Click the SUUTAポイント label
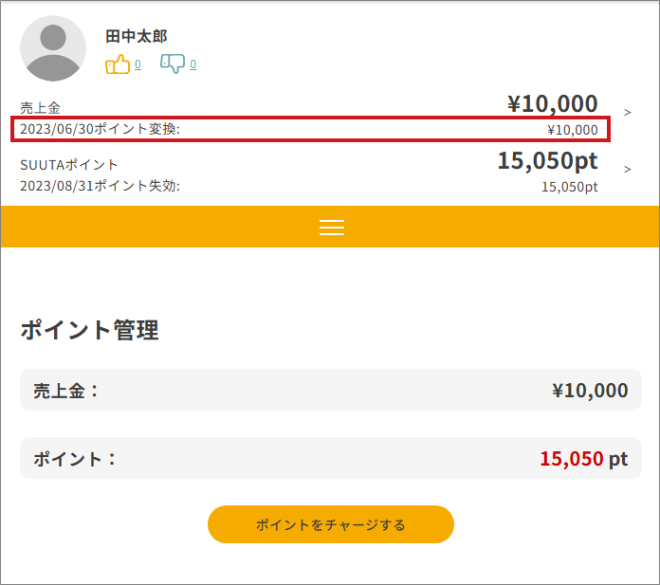 (69, 165)
